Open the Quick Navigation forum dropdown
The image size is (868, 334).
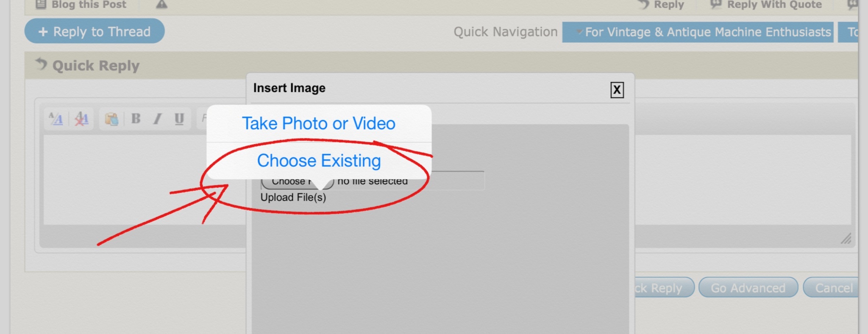click(698, 32)
